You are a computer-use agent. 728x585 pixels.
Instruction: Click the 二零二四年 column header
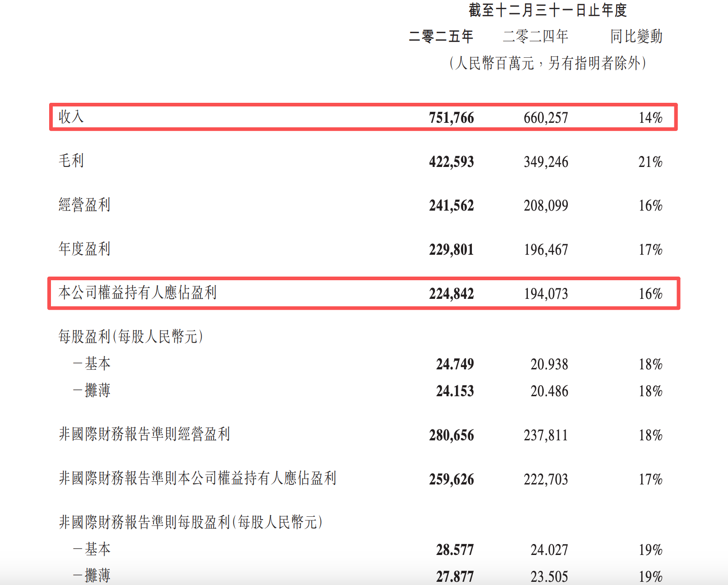[535, 36]
